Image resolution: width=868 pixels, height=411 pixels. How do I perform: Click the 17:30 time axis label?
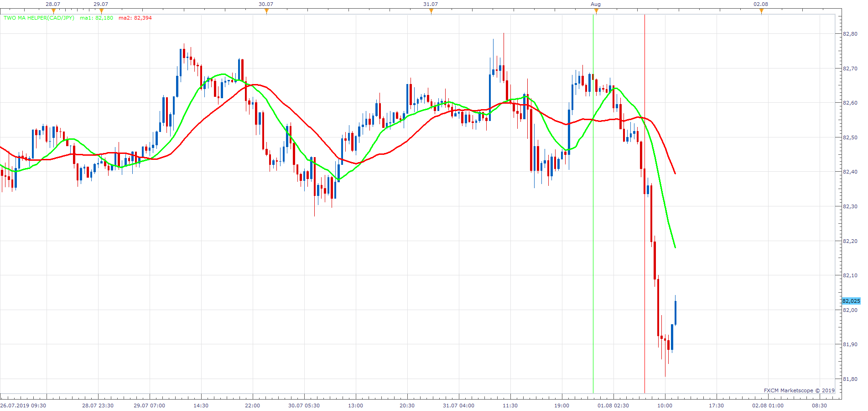pos(717,406)
